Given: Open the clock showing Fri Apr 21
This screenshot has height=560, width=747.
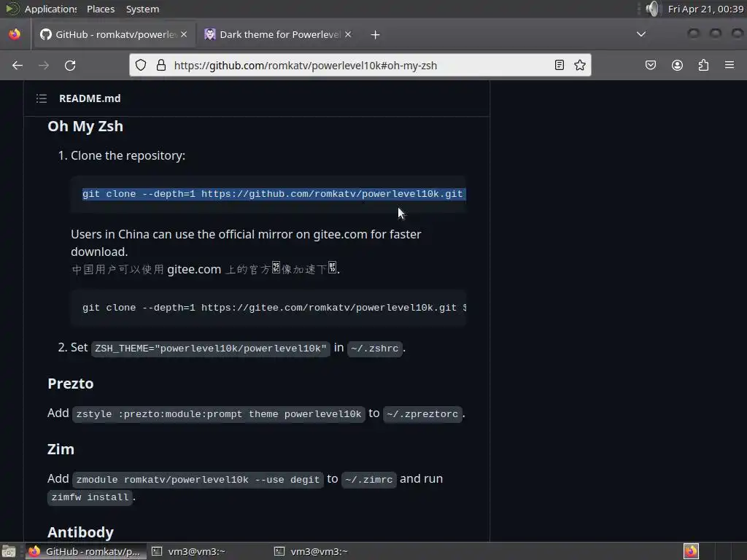Looking at the screenshot, I should 705,9.
